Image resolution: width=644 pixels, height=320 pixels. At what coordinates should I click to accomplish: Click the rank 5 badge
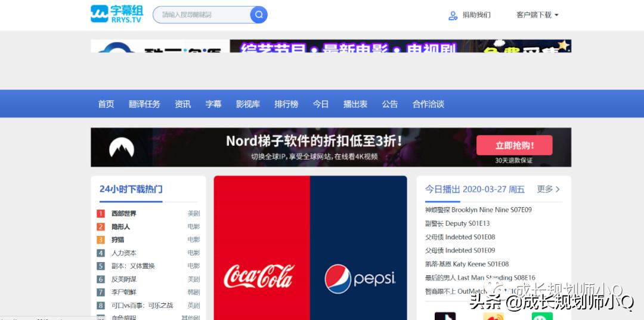click(101, 266)
